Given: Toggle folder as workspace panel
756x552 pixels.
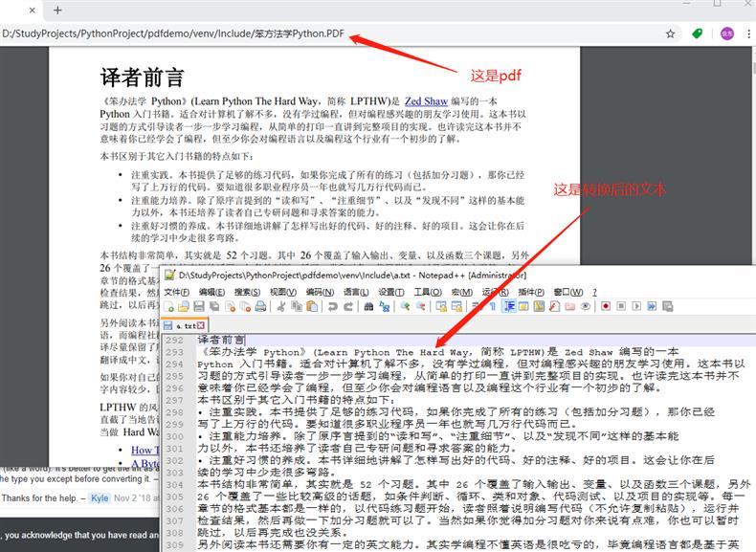Looking at the screenshot, I should click(x=569, y=306).
